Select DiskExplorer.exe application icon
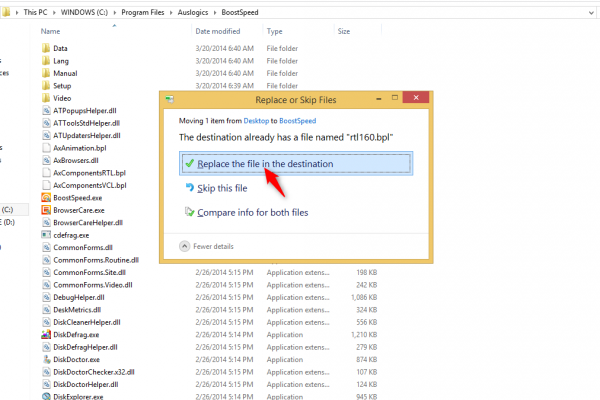The height and width of the screenshot is (400, 600). coord(46,396)
